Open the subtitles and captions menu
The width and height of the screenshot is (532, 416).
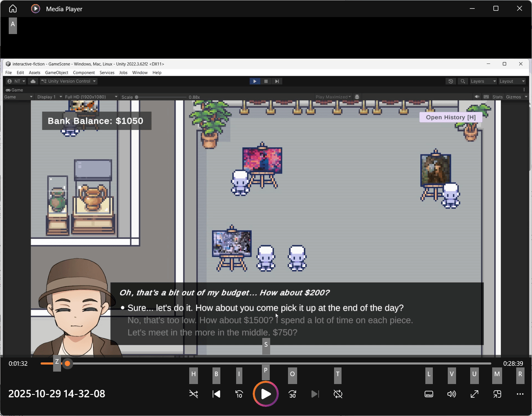point(429,394)
